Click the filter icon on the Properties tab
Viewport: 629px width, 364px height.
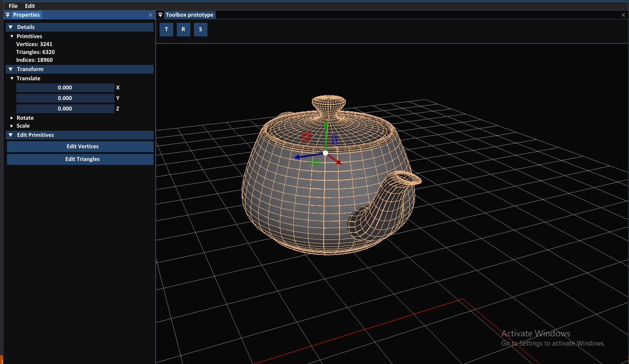pyautogui.click(x=7, y=14)
